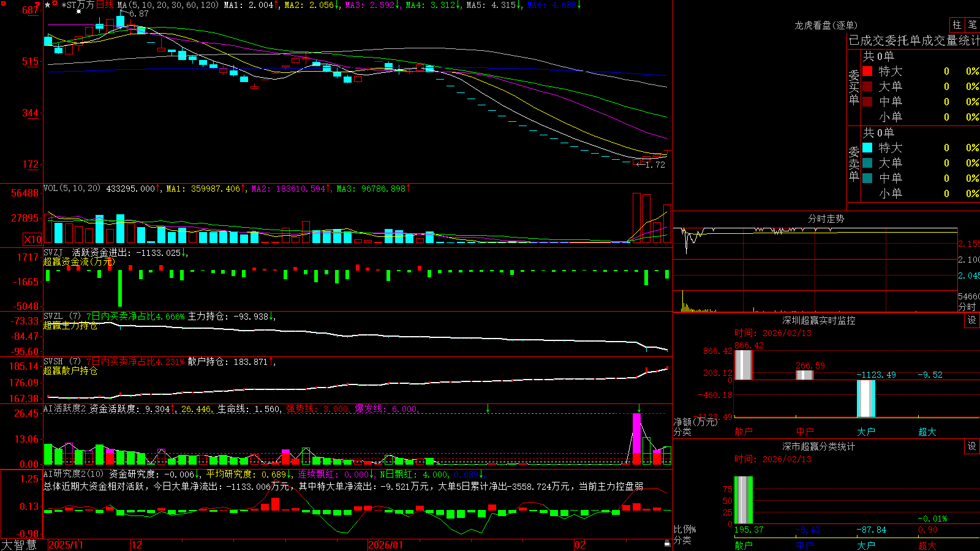Click the AI活跃度2 indicator name
980x551 pixels.
click(x=65, y=409)
